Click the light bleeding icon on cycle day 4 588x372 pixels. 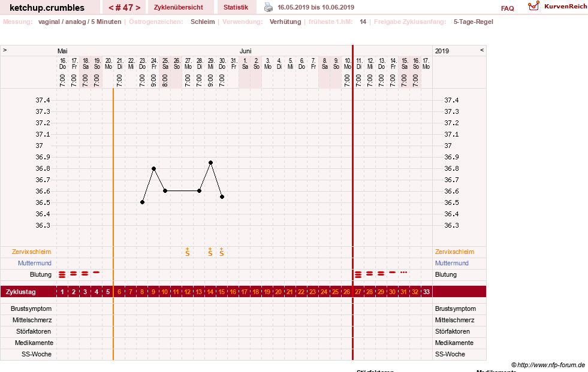point(97,273)
